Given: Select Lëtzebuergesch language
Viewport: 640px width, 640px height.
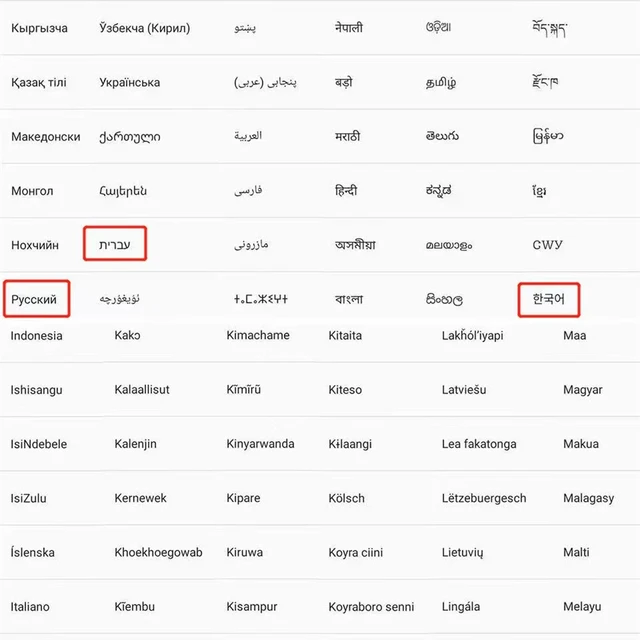Looking at the screenshot, I should coord(484,498).
